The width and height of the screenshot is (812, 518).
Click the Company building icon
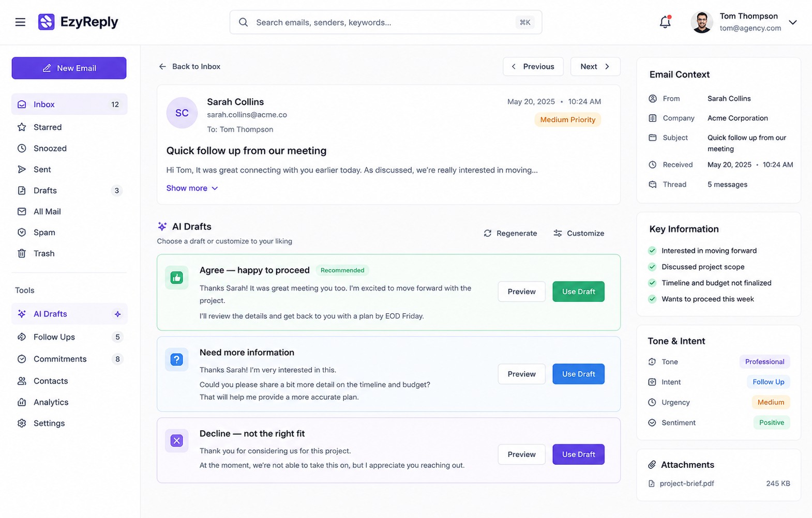(x=653, y=118)
